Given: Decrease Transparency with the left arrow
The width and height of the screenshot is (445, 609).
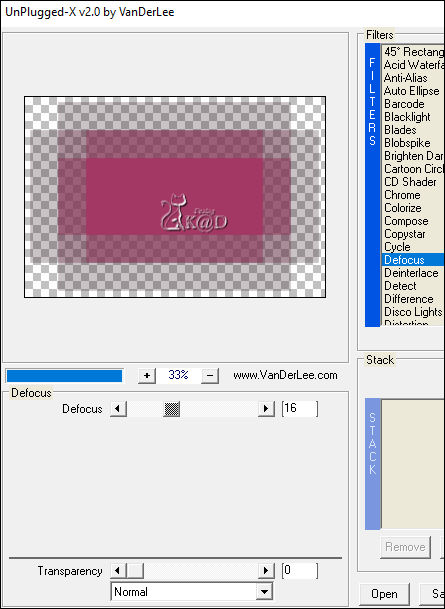Looking at the screenshot, I should [x=118, y=571].
